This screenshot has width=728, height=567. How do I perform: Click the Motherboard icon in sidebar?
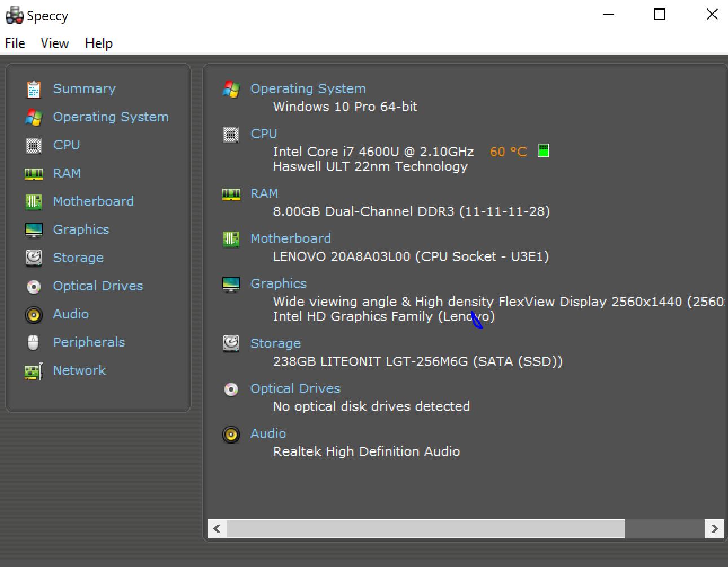[x=34, y=202]
